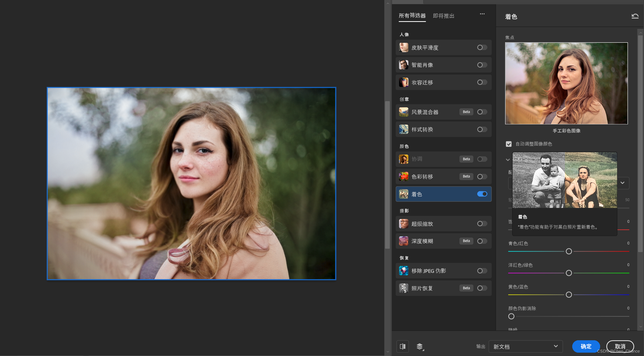This screenshot has height=356, width=644.
Task: Click the 超级缩放 filter thumbnail icon
Action: pyautogui.click(x=403, y=224)
